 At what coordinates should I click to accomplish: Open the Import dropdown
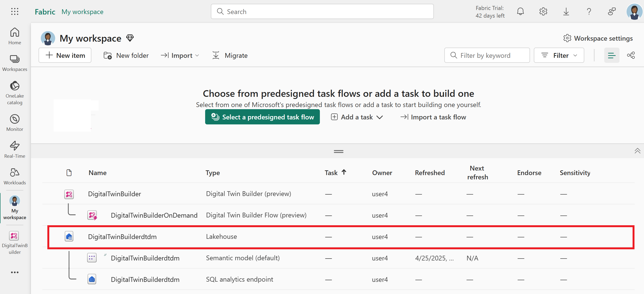click(x=180, y=55)
